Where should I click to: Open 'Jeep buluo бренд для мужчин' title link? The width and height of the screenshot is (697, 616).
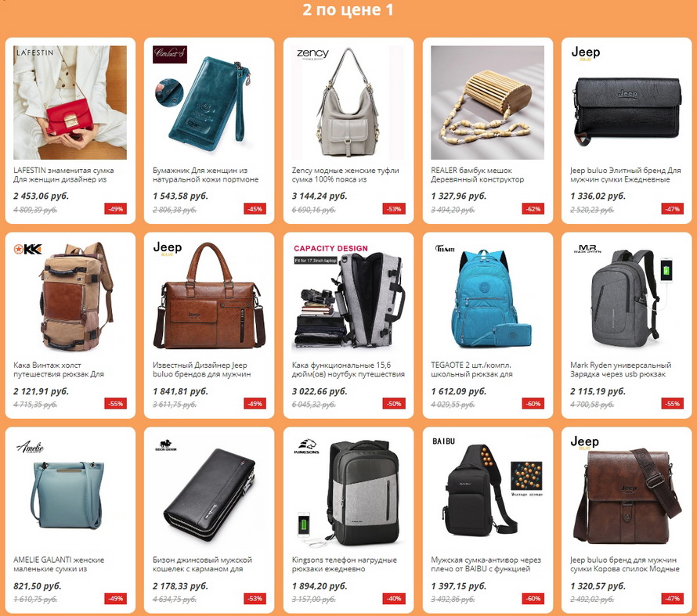pos(624,564)
